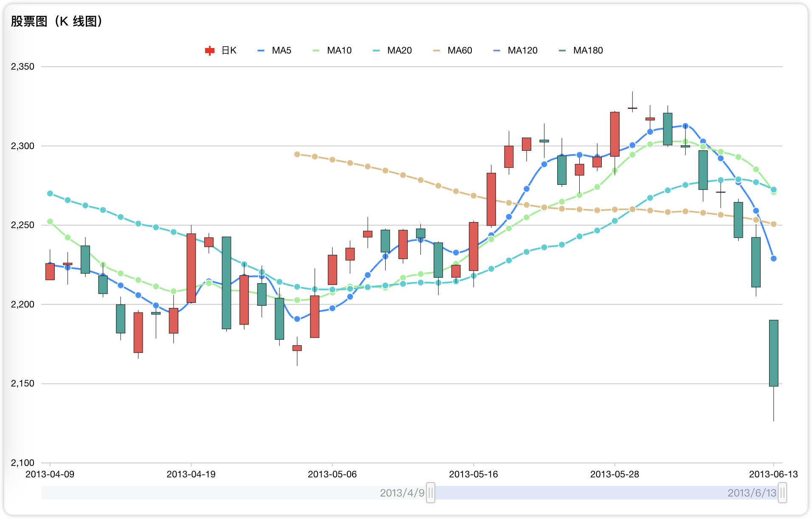Click the 2013-05-06 x-axis label
This screenshot has width=812, height=519.
333,474
